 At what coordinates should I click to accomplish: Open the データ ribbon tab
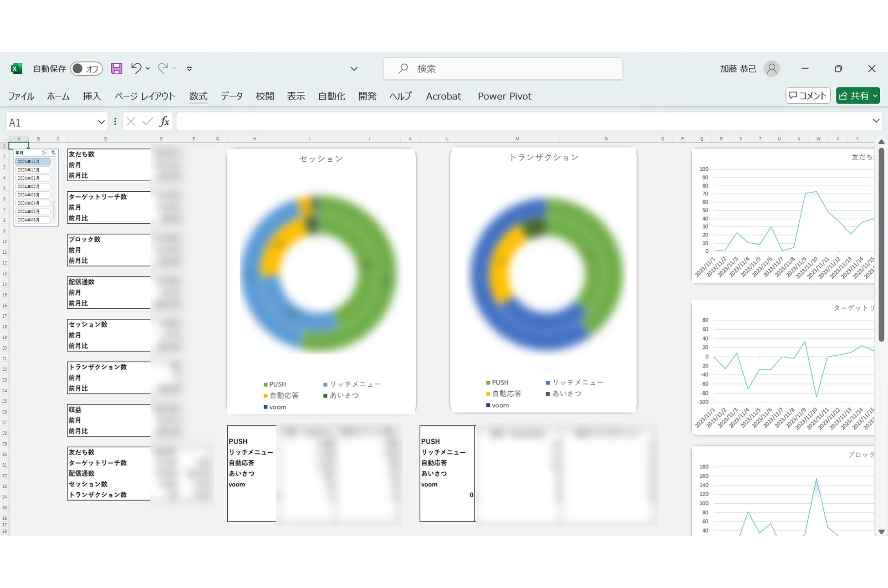tap(231, 96)
